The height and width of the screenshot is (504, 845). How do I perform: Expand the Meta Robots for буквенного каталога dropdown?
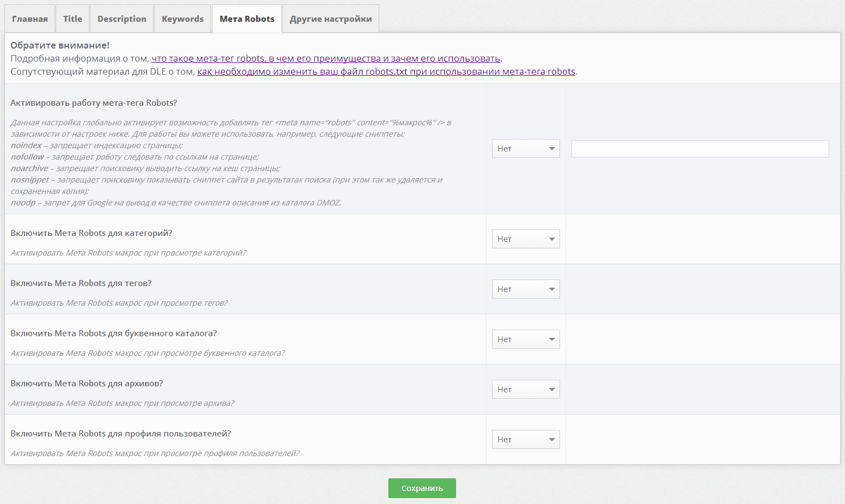526,339
